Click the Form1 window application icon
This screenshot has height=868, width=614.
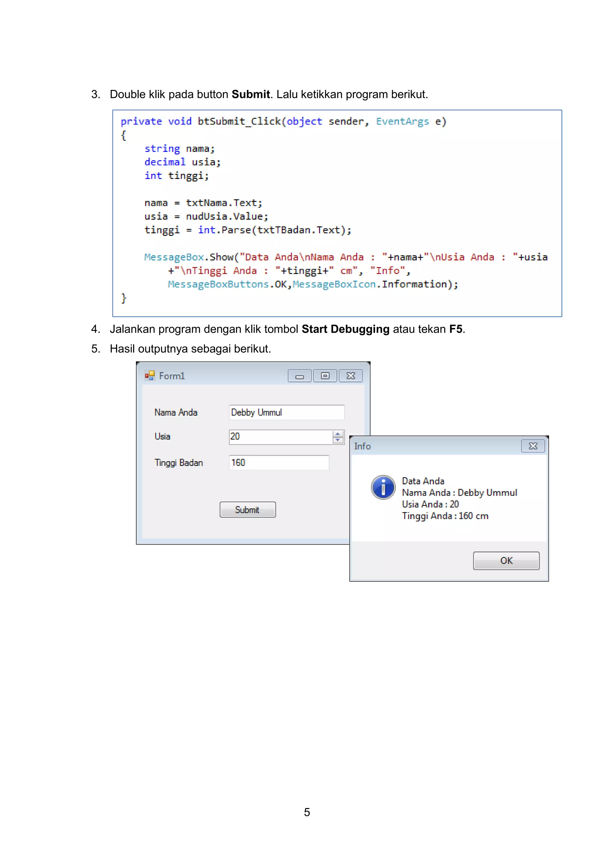(x=150, y=375)
